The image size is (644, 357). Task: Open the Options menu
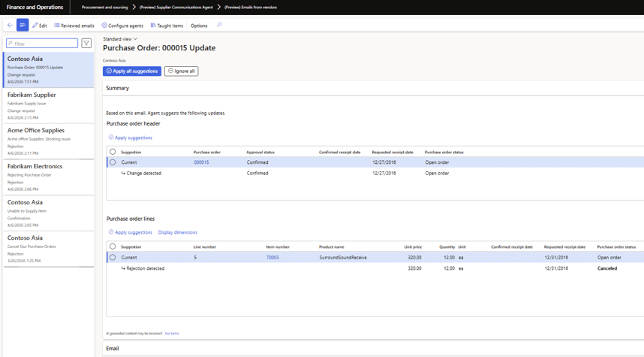click(x=199, y=26)
